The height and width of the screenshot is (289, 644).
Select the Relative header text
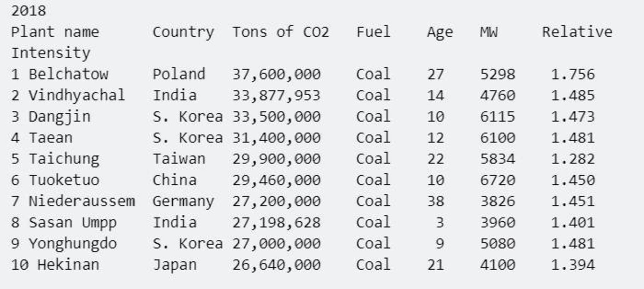[x=577, y=32]
